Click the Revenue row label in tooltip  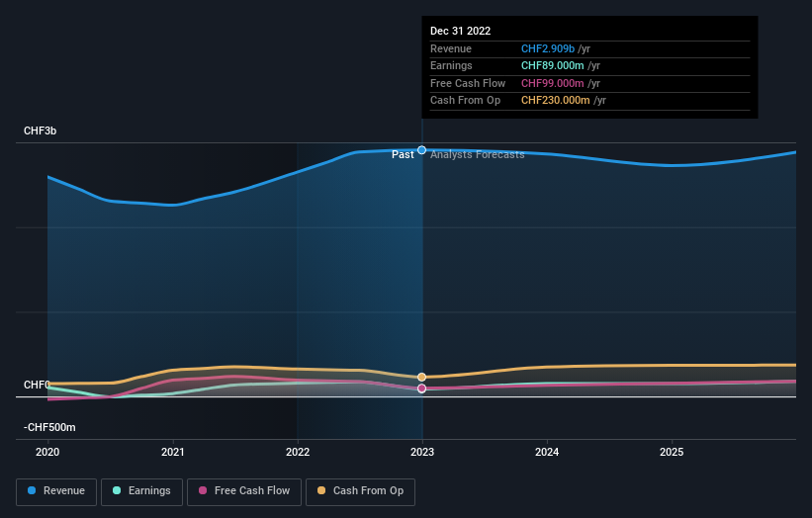[x=451, y=48]
